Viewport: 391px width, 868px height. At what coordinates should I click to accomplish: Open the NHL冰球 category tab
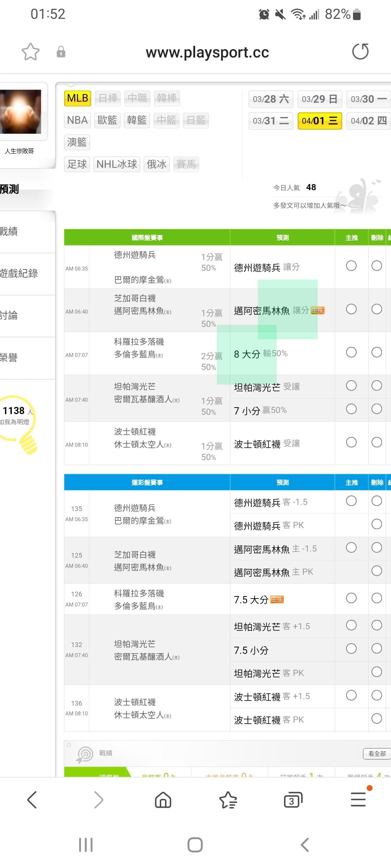coord(117,164)
